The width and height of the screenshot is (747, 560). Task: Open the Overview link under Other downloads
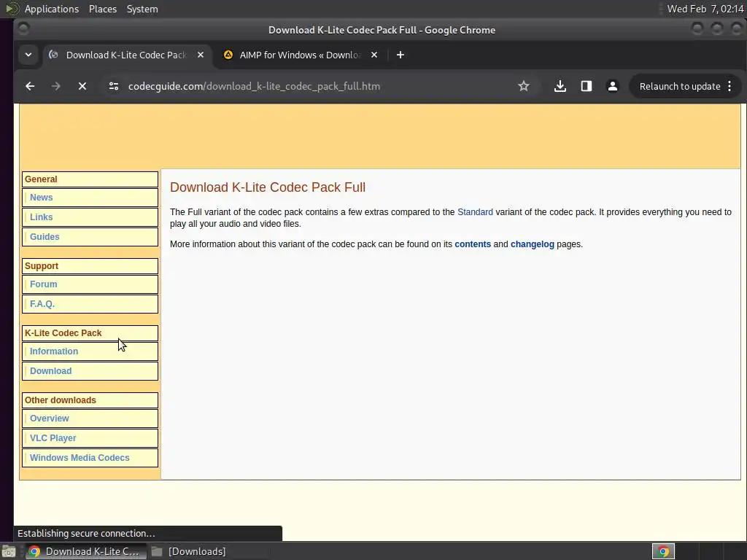[49, 418]
